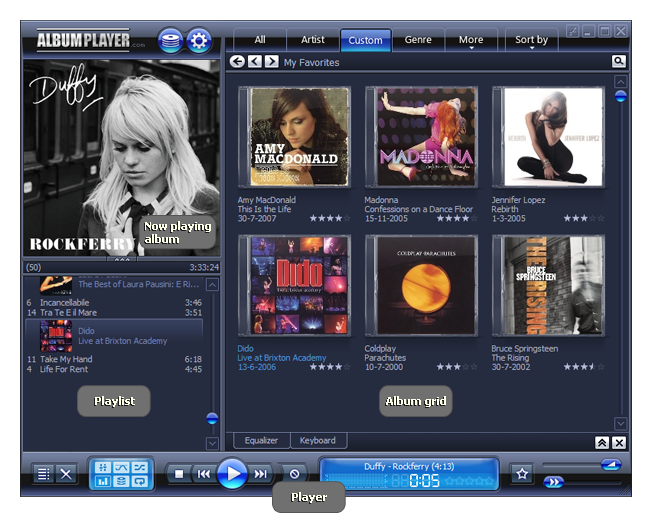Switch to the Artist tab
The height and width of the screenshot is (517, 652).
point(313,40)
